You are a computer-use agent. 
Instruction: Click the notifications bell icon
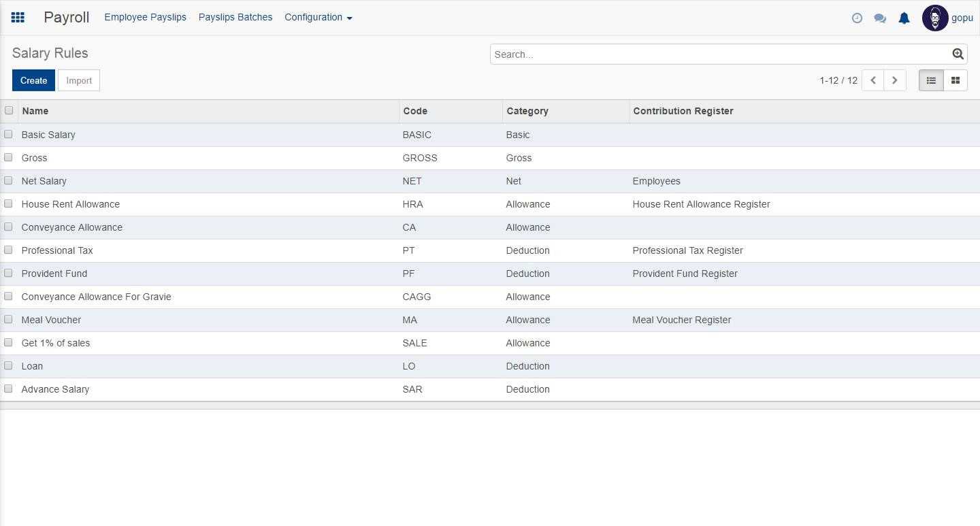point(904,18)
